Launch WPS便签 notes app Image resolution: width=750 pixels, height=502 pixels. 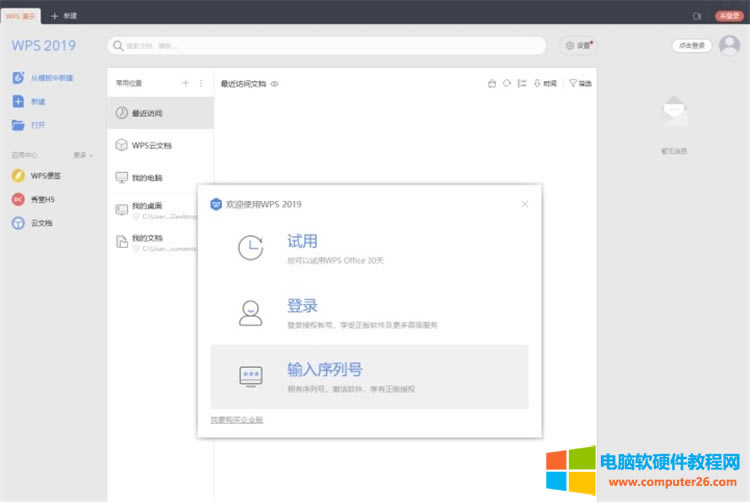click(36, 175)
